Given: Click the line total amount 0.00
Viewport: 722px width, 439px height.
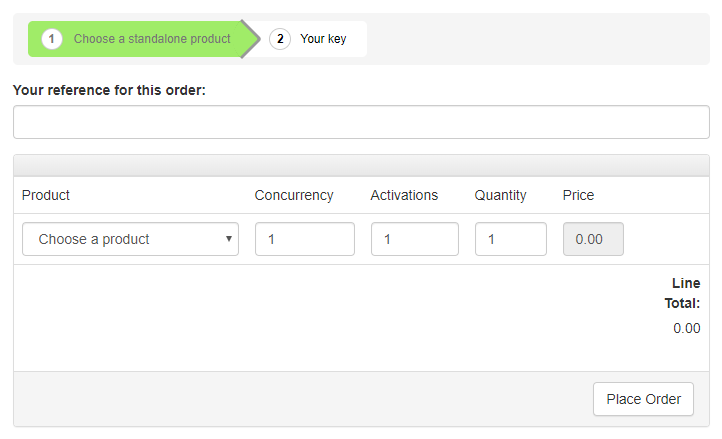Looking at the screenshot, I should (x=686, y=328).
